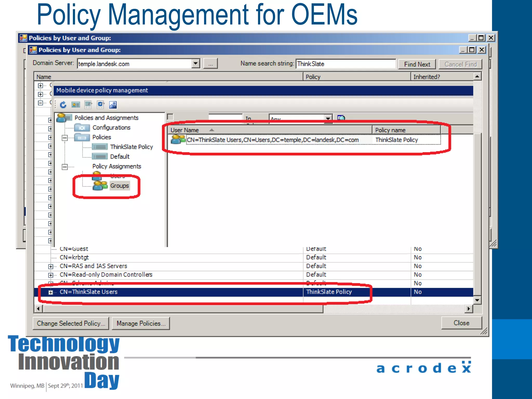Click the refresh icon in toolbar
Viewport: 532px width, 399px height.
(63, 105)
